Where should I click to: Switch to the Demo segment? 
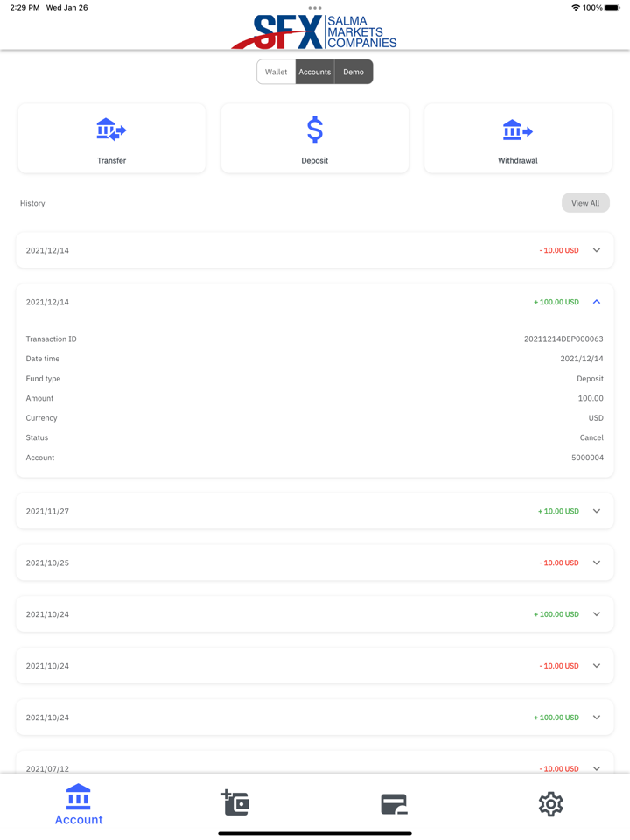pos(353,72)
